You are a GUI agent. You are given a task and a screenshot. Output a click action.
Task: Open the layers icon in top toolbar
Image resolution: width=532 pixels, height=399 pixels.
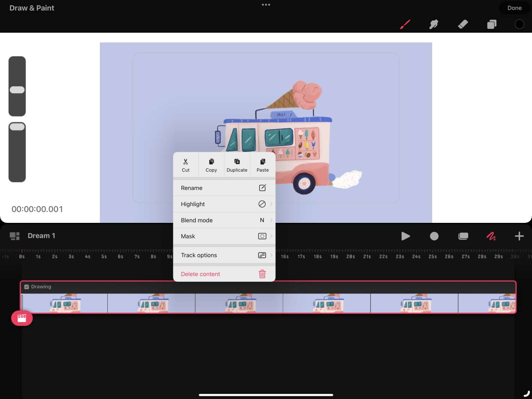coord(491,24)
